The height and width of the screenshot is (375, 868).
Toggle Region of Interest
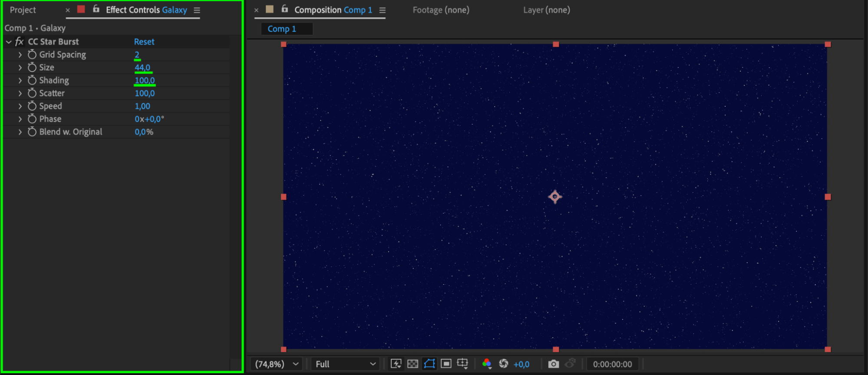click(x=446, y=364)
